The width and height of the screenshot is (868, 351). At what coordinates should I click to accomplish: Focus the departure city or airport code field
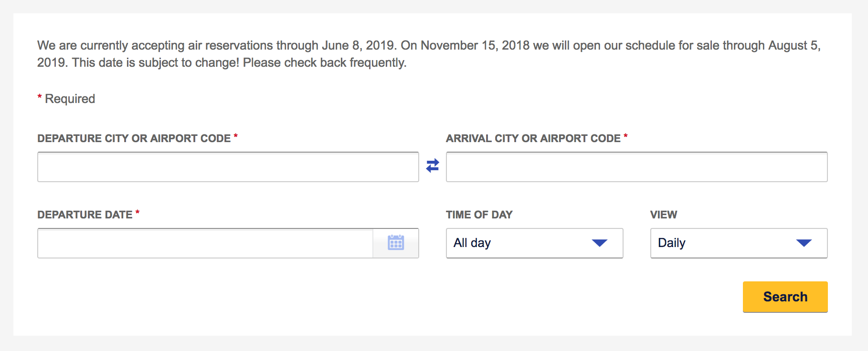[x=228, y=167]
